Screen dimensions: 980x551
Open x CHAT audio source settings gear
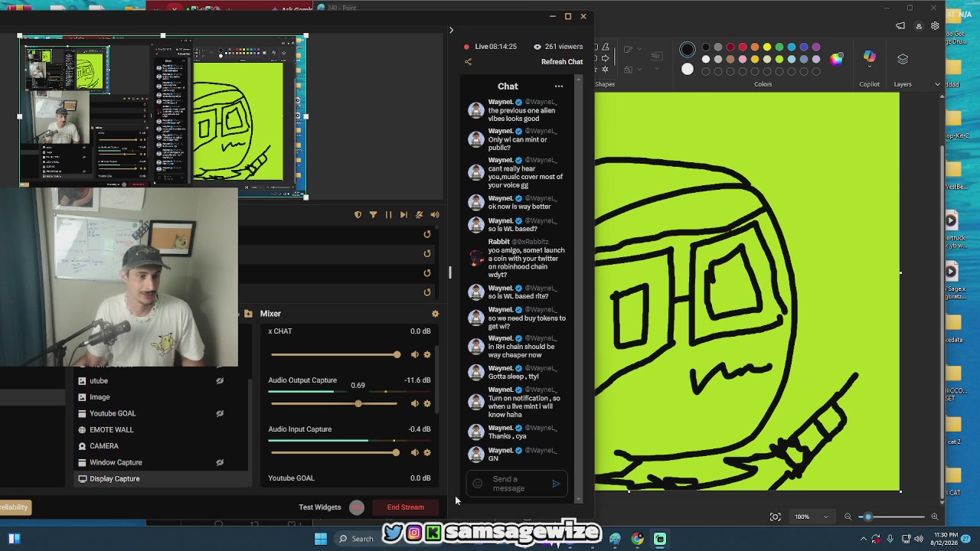point(427,354)
